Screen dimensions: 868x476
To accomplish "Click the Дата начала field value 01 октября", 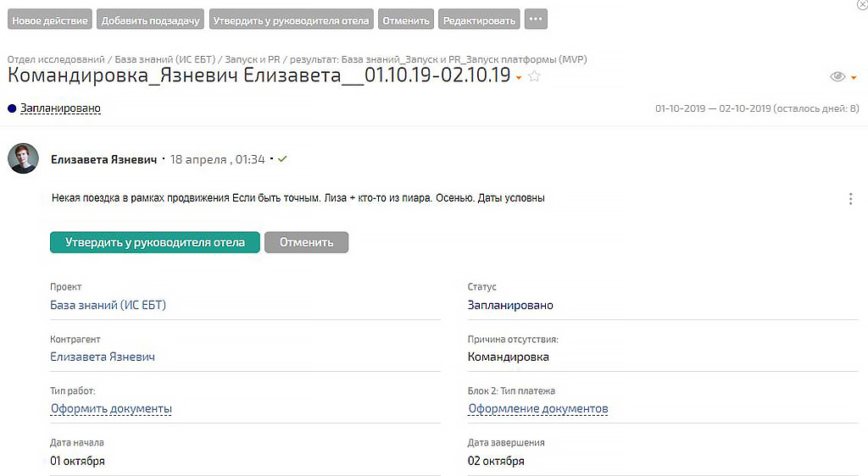I will pos(77,461).
